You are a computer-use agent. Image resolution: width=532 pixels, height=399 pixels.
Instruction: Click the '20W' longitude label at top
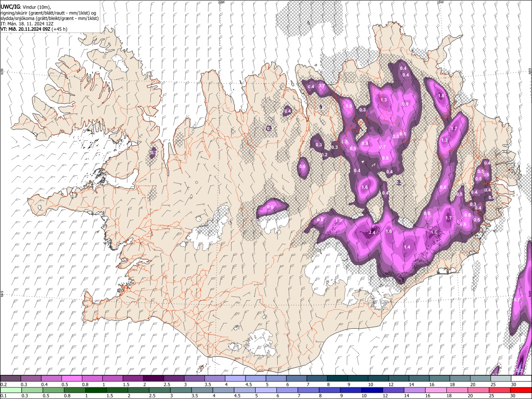(x=222, y=2)
